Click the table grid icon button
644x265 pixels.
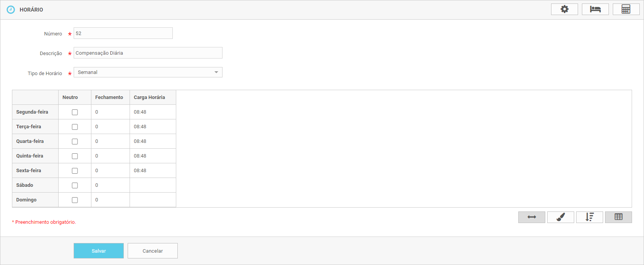[x=618, y=217]
